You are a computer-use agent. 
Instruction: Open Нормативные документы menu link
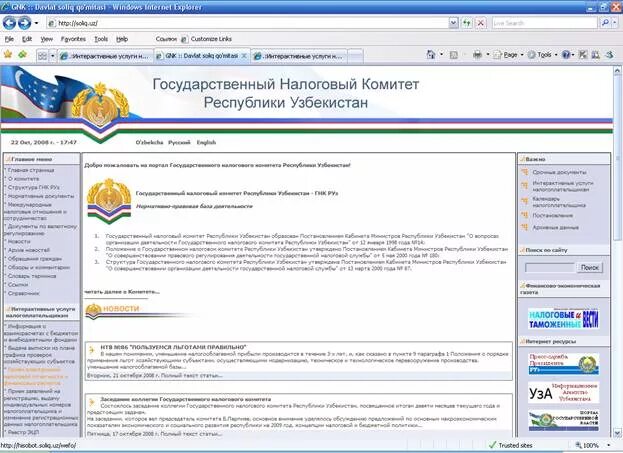tap(41, 196)
